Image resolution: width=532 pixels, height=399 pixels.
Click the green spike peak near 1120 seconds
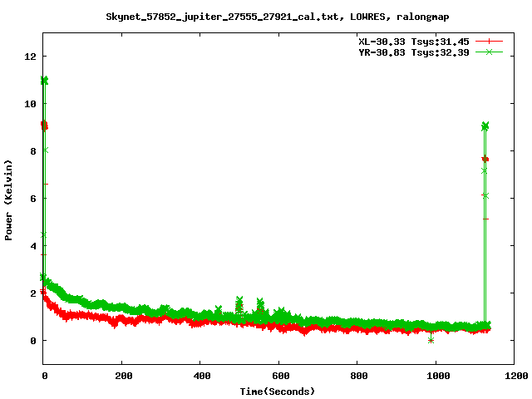point(485,126)
